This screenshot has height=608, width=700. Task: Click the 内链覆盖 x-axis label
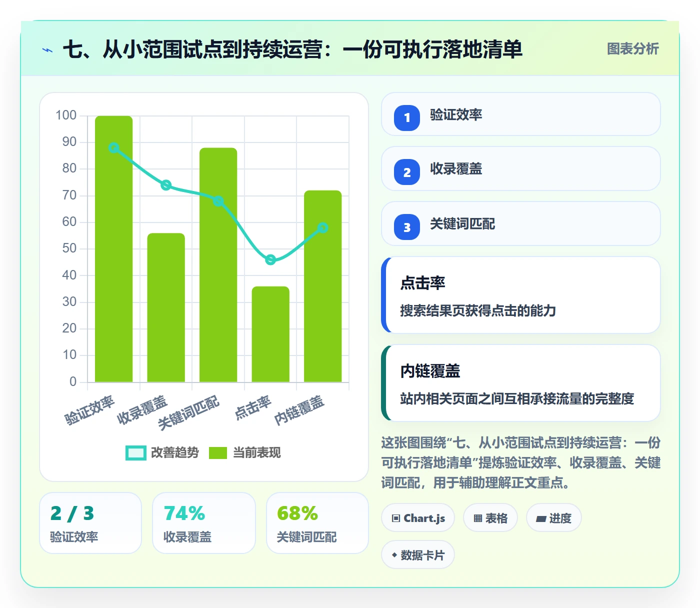pos(299,410)
